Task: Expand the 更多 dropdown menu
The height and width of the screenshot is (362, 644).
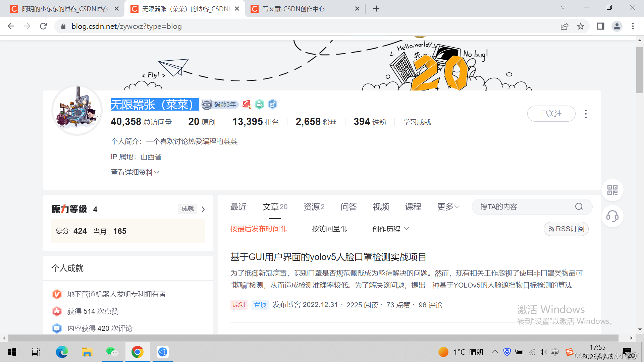Action: click(448, 207)
